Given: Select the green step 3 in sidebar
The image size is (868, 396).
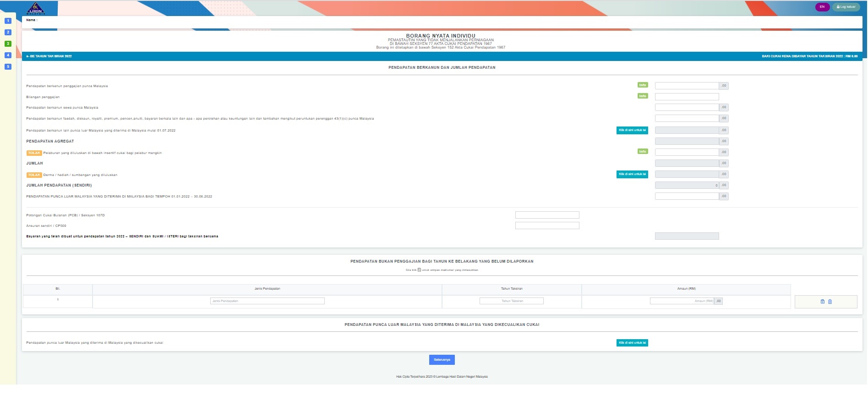Looking at the screenshot, I should [8, 44].
